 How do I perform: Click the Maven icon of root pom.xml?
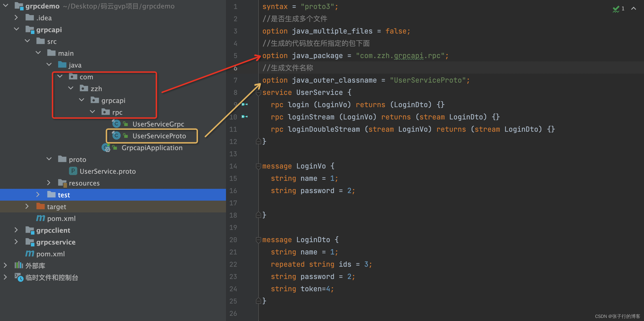tap(30, 253)
